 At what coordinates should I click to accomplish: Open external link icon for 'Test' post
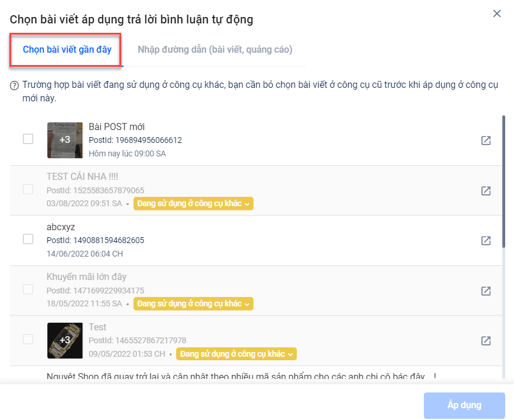pos(486,340)
